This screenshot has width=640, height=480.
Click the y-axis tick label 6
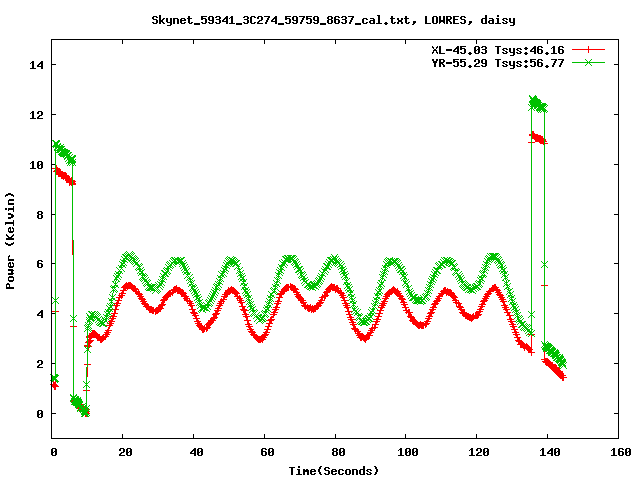tap(40, 264)
